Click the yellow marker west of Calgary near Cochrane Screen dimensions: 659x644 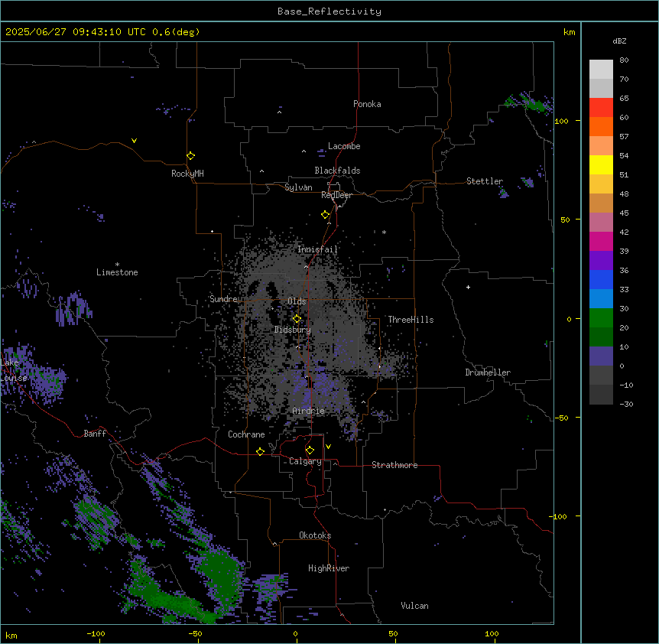[x=260, y=451]
